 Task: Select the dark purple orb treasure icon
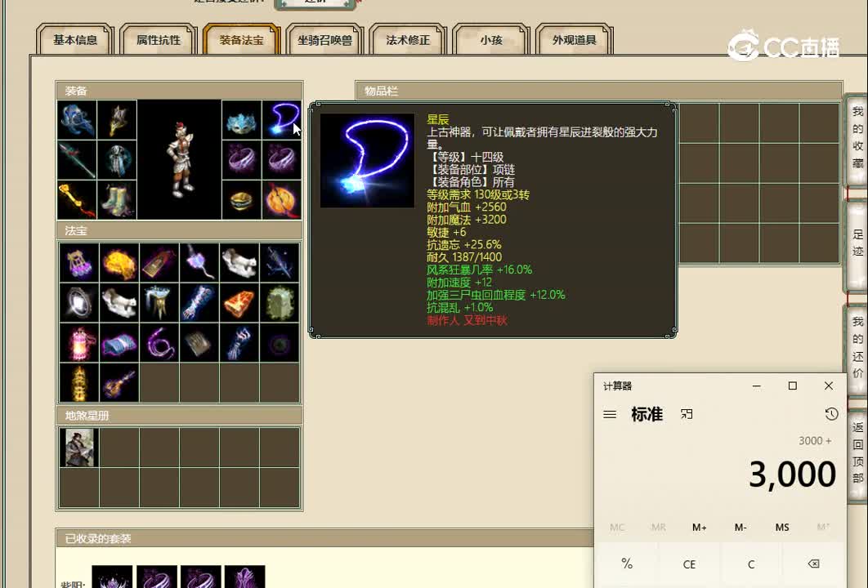[x=279, y=343]
